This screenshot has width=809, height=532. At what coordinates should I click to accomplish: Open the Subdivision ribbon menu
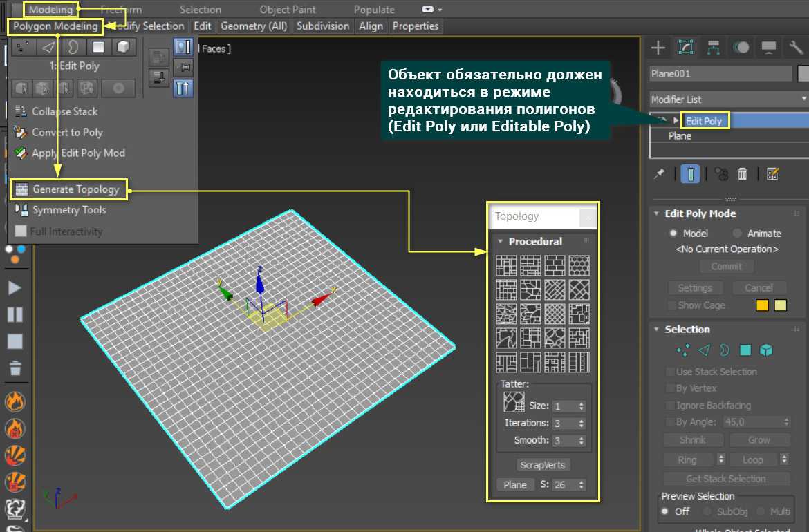[323, 26]
